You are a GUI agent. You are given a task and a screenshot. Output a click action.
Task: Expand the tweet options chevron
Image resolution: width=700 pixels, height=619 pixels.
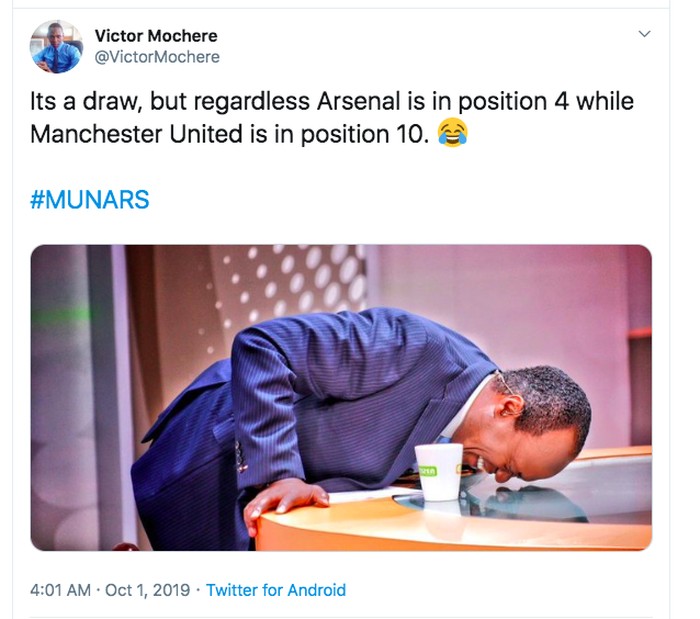[645, 35]
